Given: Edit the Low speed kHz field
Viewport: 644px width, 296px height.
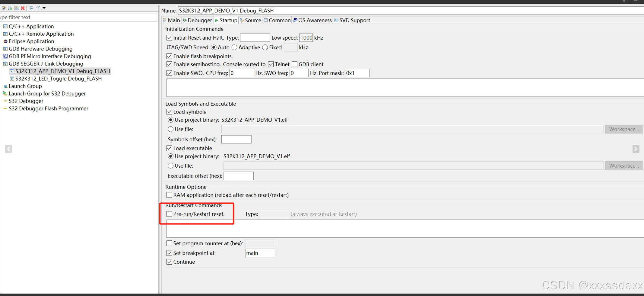Looking at the screenshot, I should click(x=306, y=38).
